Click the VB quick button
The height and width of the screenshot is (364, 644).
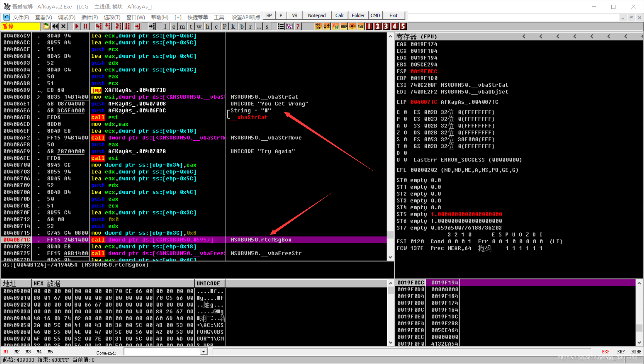294,16
